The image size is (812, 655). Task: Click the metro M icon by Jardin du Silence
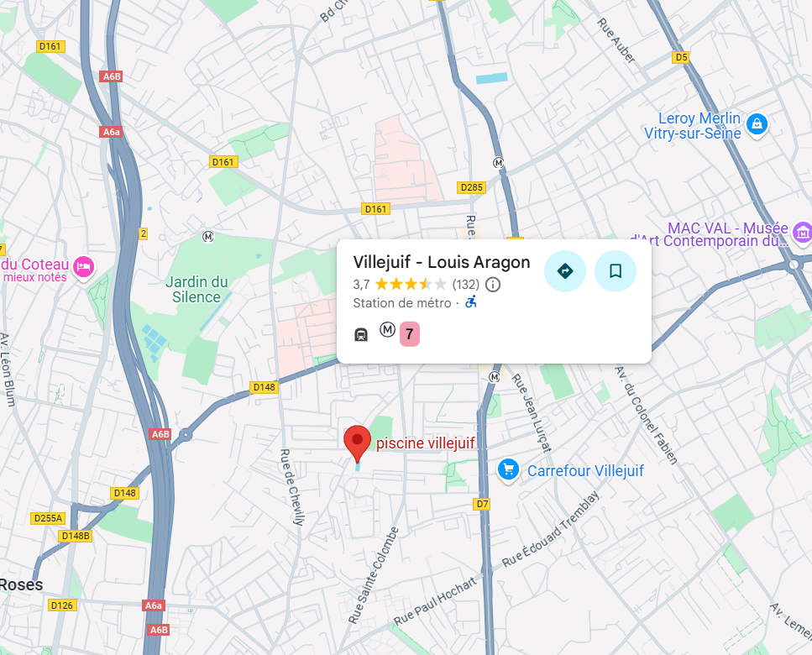point(208,237)
